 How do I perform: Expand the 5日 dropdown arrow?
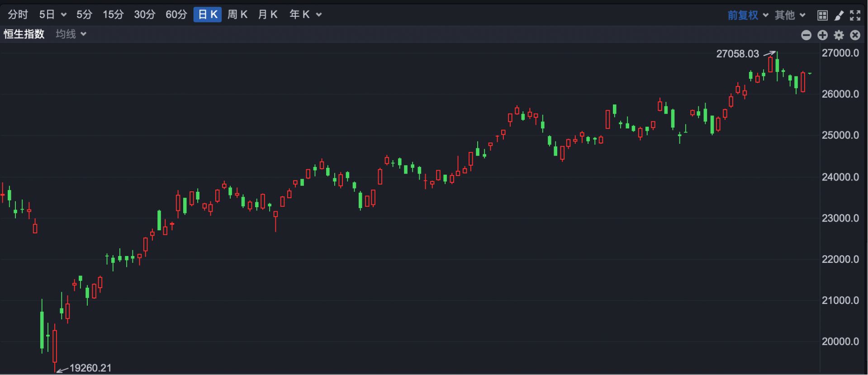tap(64, 15)
